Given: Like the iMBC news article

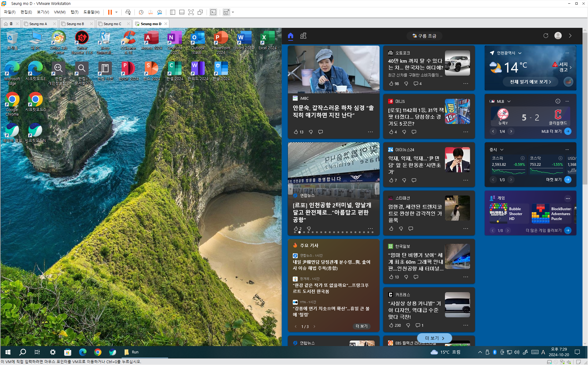Looking at the screenshot, I should 296,132.
